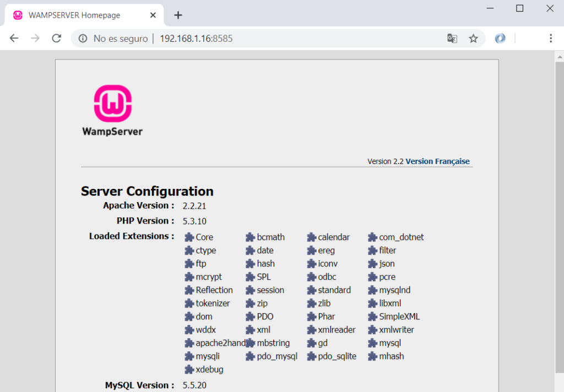This screenshot has width=564, height=392.
Task: Click the json extension puzzle icon
Action: pyautogui.click(x=373, y=264)
